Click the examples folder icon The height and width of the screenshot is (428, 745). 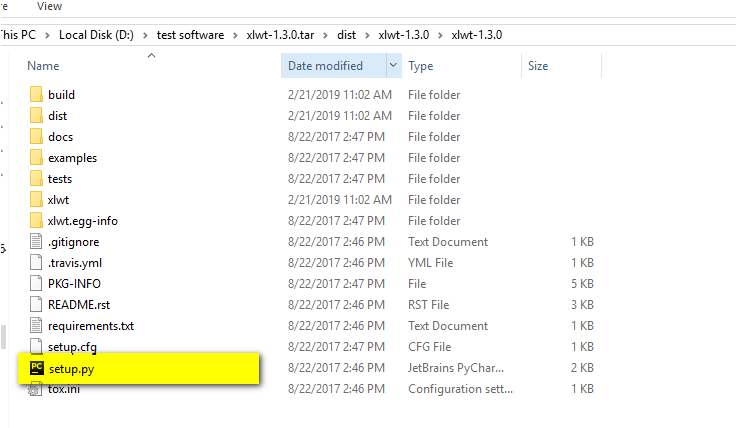[x=36, y=157]
